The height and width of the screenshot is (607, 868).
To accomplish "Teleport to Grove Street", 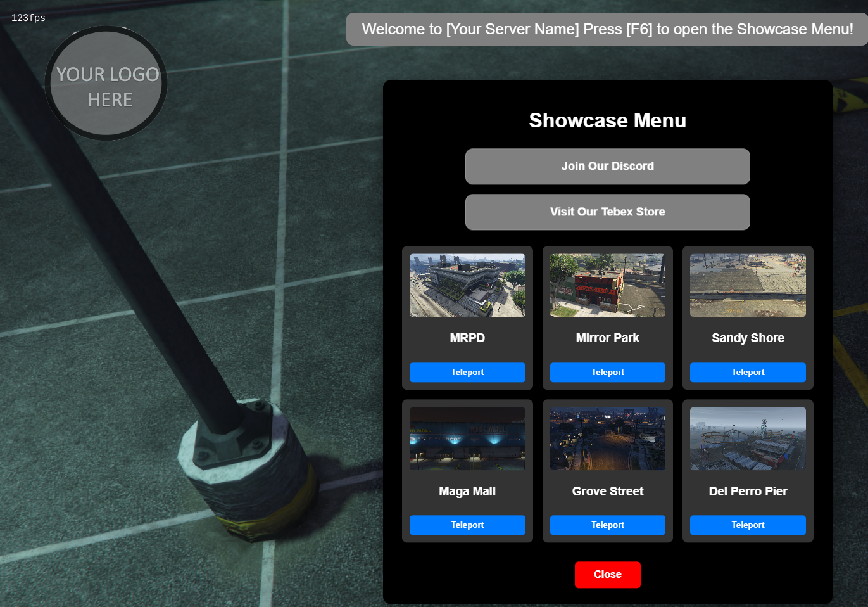I will [x=607, y=525].
